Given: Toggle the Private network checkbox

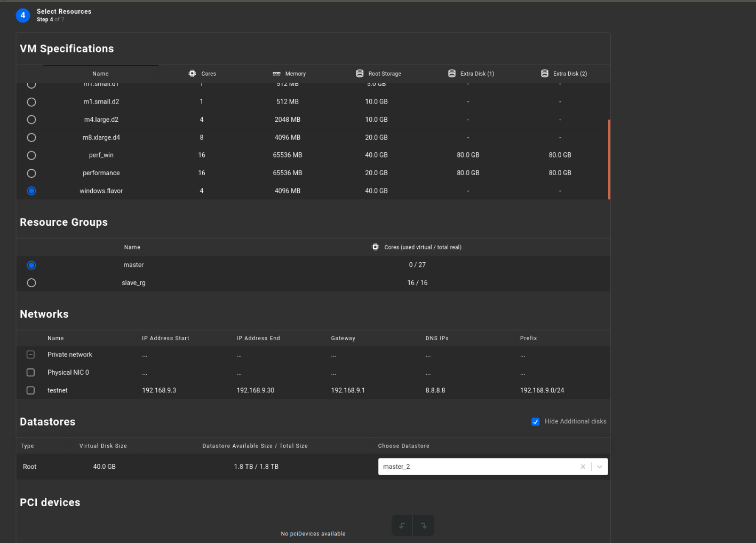Looking at the screenshot, I should click(x=30, y=355).
